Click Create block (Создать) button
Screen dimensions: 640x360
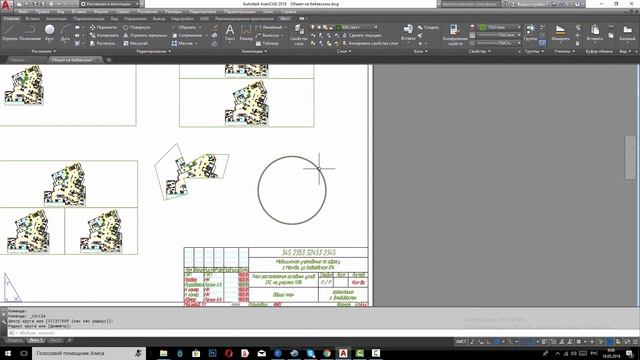(x=428, y=27)
